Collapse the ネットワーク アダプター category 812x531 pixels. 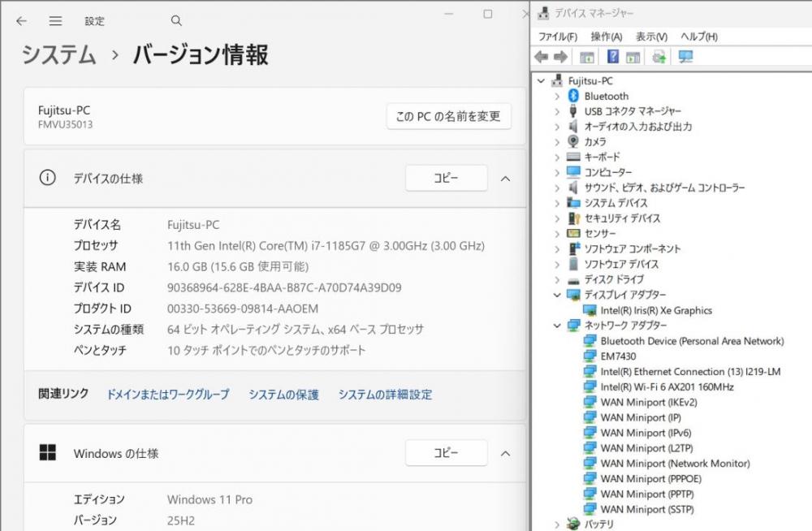pos(557,326)
